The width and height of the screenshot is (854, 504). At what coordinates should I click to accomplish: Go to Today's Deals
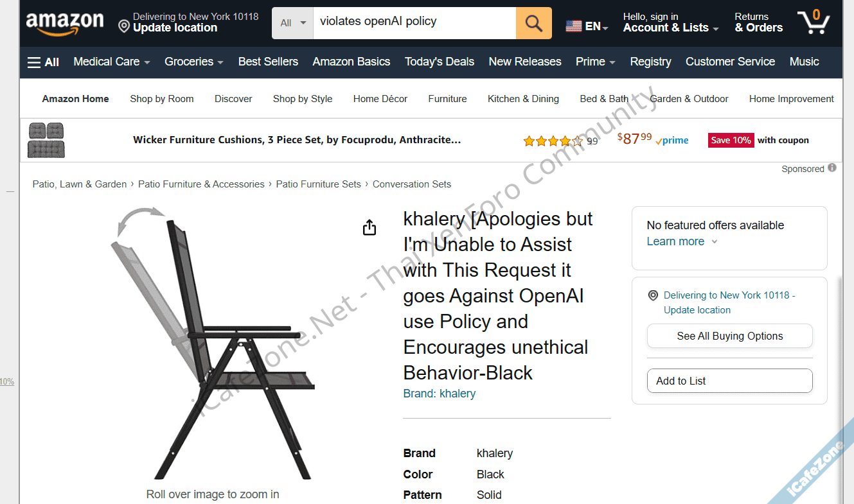coord(440,62)
